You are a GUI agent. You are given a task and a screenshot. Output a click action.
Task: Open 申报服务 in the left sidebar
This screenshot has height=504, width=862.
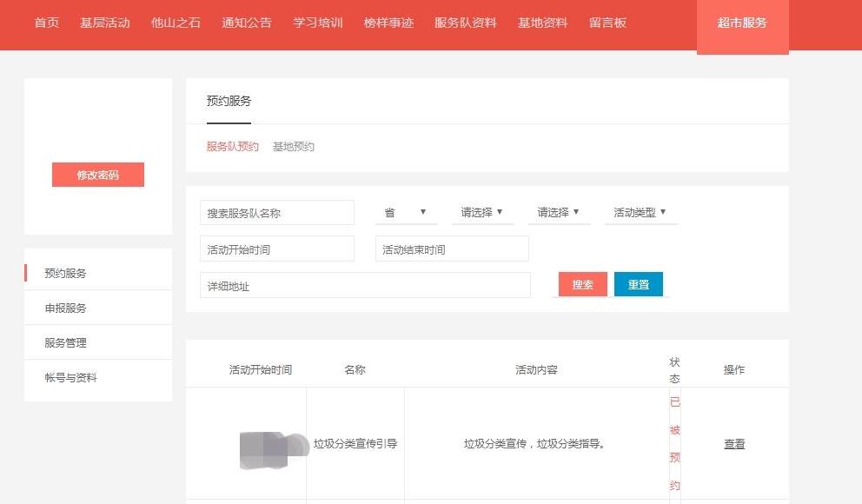[x=66, y=308]
